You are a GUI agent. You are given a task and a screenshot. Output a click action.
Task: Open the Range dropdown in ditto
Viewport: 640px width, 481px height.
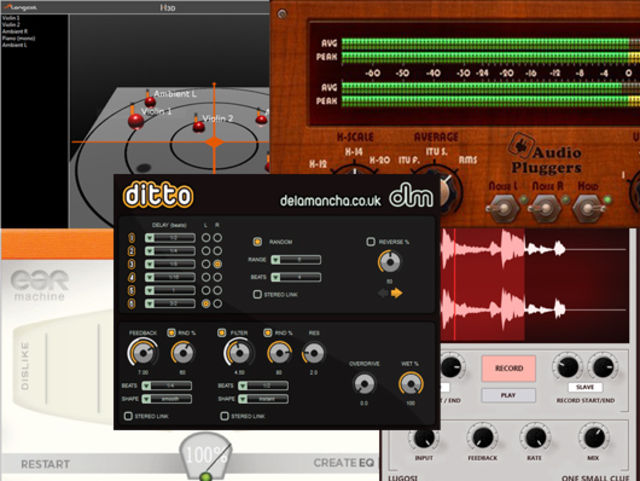(x=296, y=259)
